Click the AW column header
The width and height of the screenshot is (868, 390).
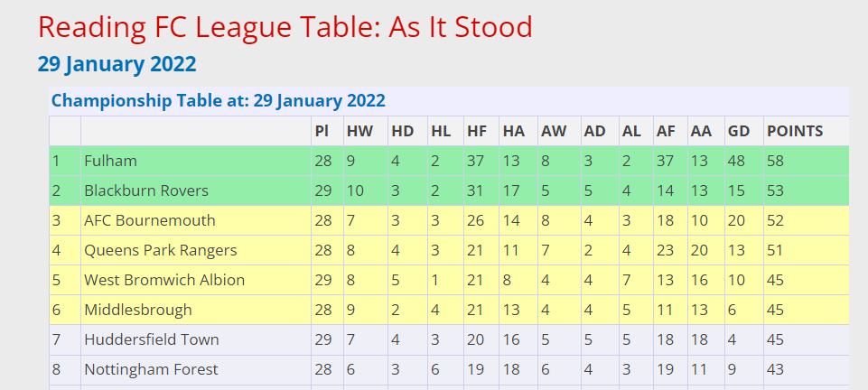(554, 131)
